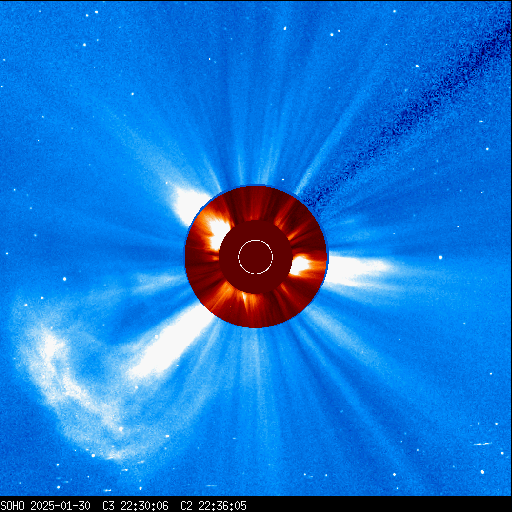Click the horizontal streak artifact at lower right
The height and width of the screenshot is (512, 512).
coord(482,444)
